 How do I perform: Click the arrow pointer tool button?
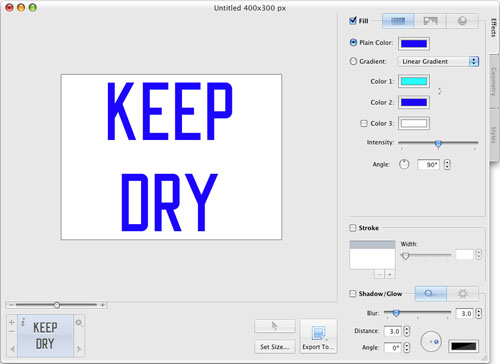tap(275, 326)
